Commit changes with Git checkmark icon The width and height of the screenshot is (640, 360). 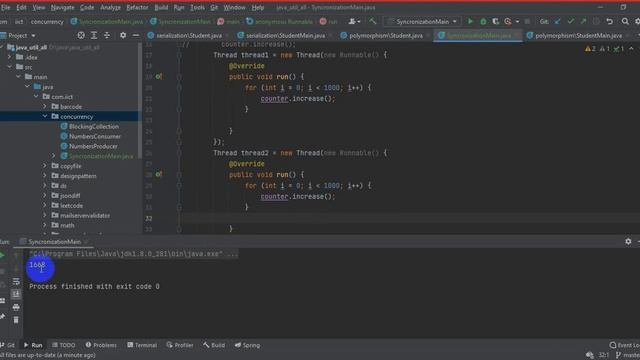[570, 21]
